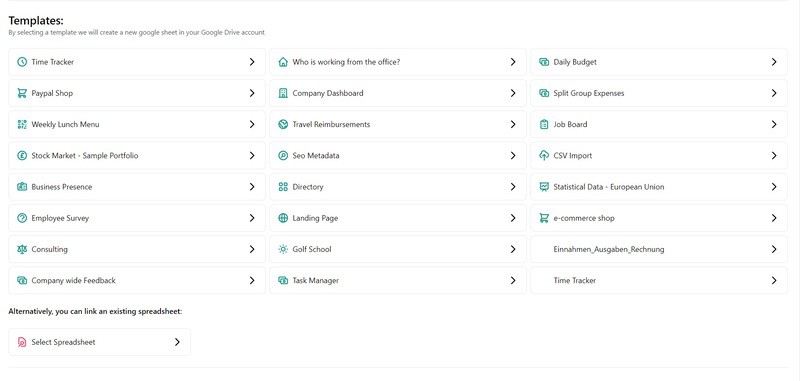Create sheet from Directory template
The height and width of the screenshot is (381, 800).
pyautogui.click(x=398, y=187)
